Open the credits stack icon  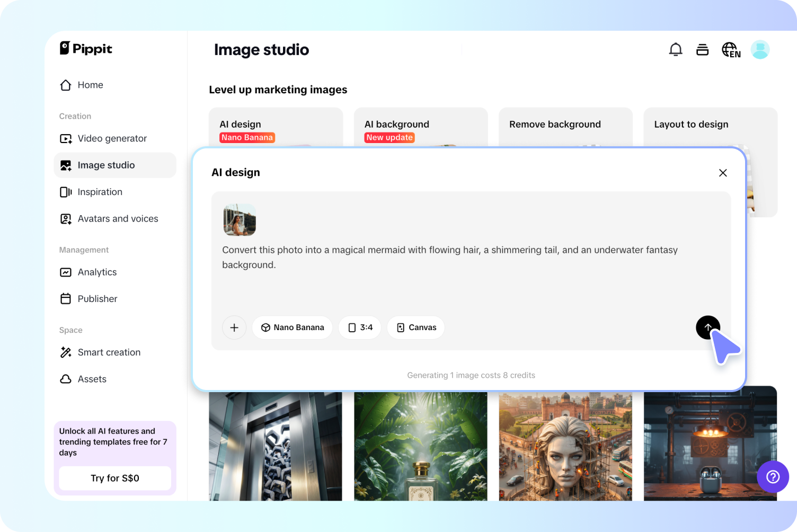click(x=703, y=50)
